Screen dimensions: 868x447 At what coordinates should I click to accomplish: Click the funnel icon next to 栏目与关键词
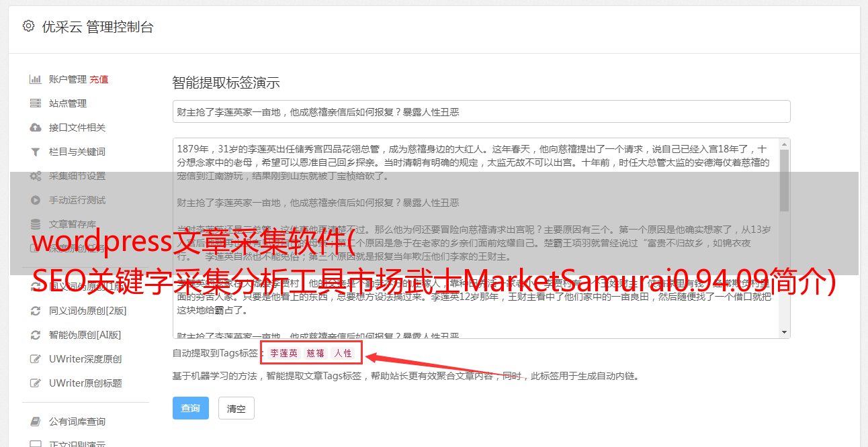click(x=36, y=152)
